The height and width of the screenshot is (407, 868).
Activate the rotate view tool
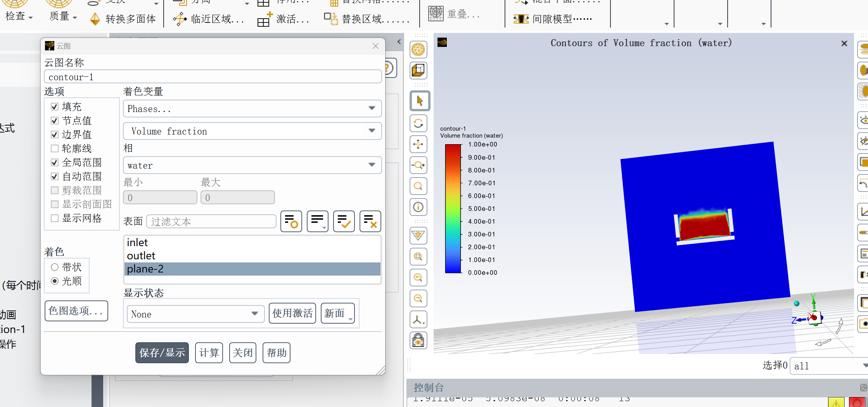pyautogui.click(x=418, y=124)
